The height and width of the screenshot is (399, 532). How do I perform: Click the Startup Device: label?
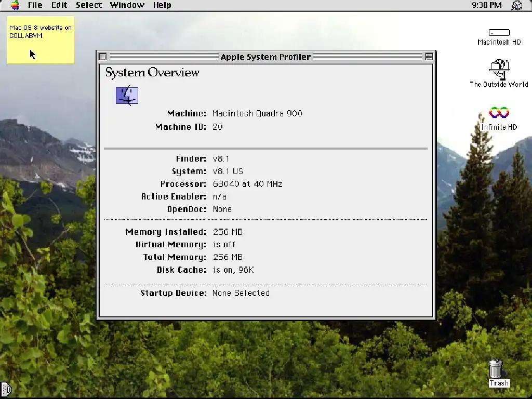[174, 293]
